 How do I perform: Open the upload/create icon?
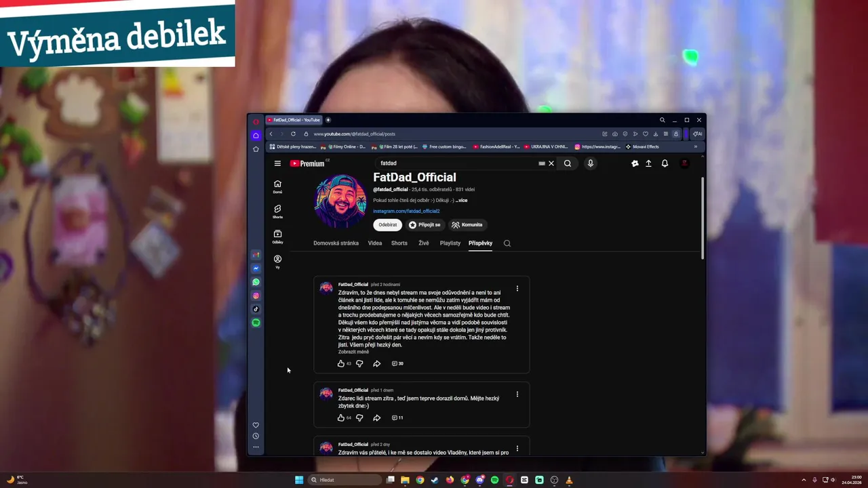[x=648, y=163]
